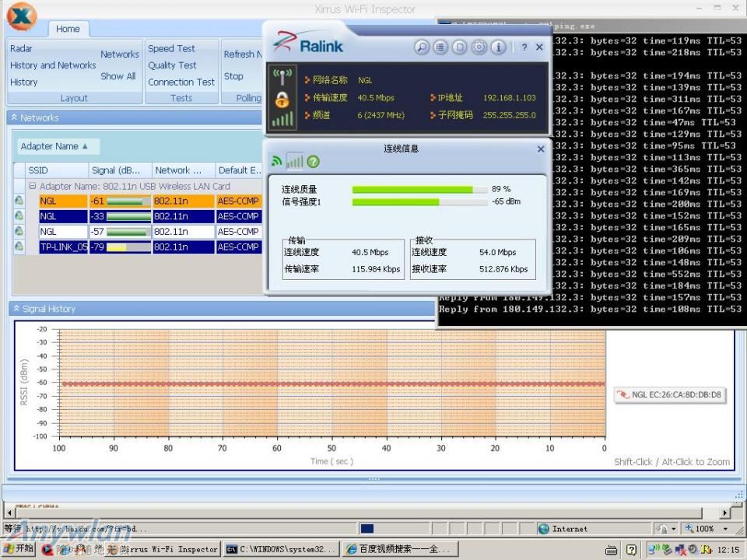Sort by Network Mode column header
747x560 pixels.
pyautogui.click(x=184, y=170)
